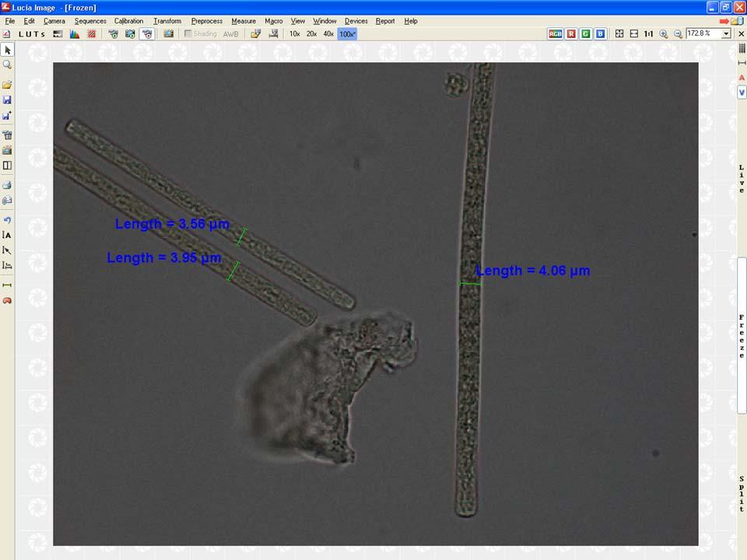Click the camera freeze icon with red dot
This screenshot has width=747, height=560.
pos(147,33)
